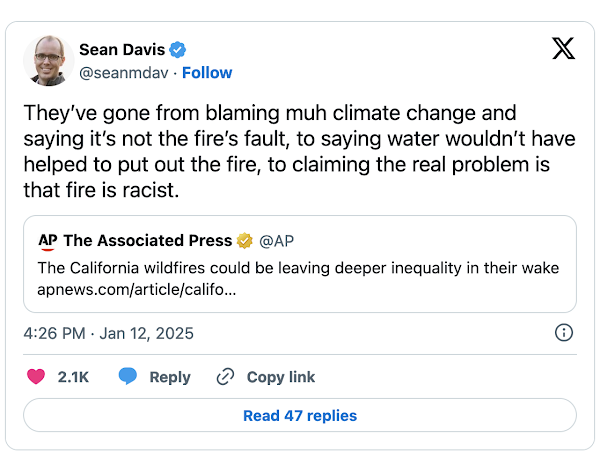Click Sean Davis's blue verified badge
The image size is (600, 459).
(178, 50)
